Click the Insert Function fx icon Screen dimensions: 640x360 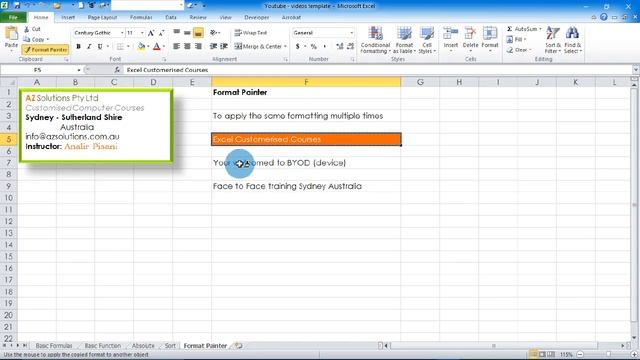click(x=117, y=70)
